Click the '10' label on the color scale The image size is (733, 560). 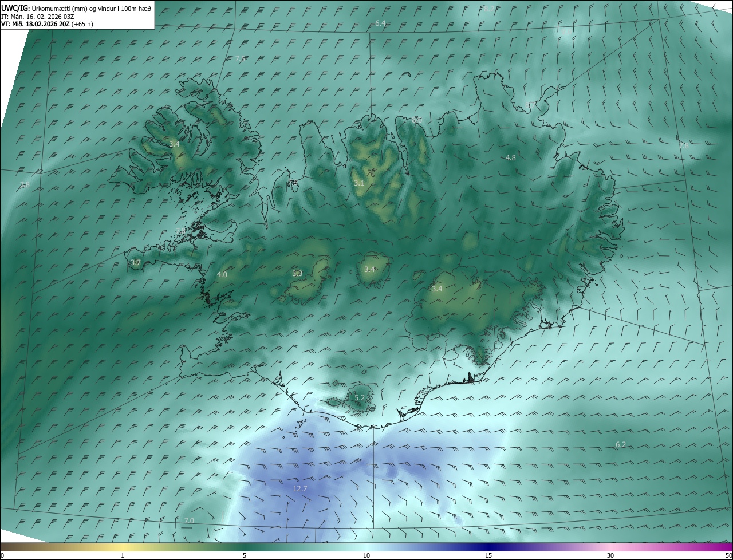pos(366,555)
